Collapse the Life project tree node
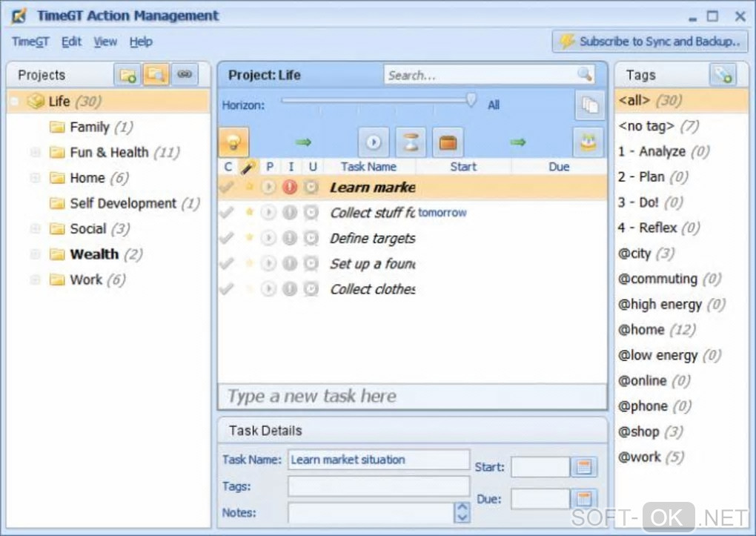Viewport: 756px width, 536px height. [x=15, y=101]
